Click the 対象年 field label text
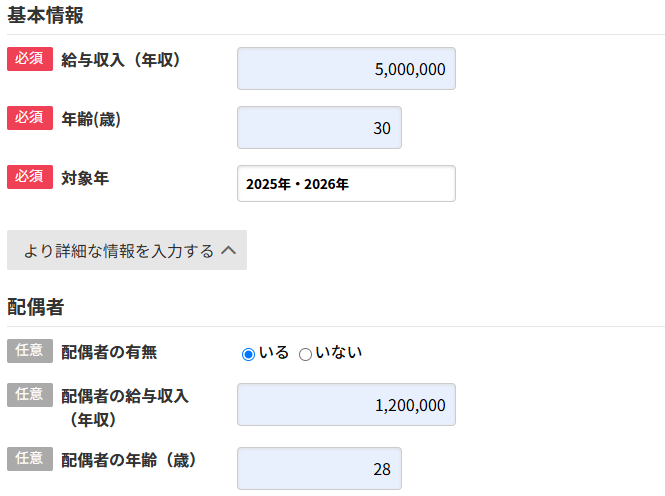Viewport: 665px width, 496px height. (x=85, y=178)
